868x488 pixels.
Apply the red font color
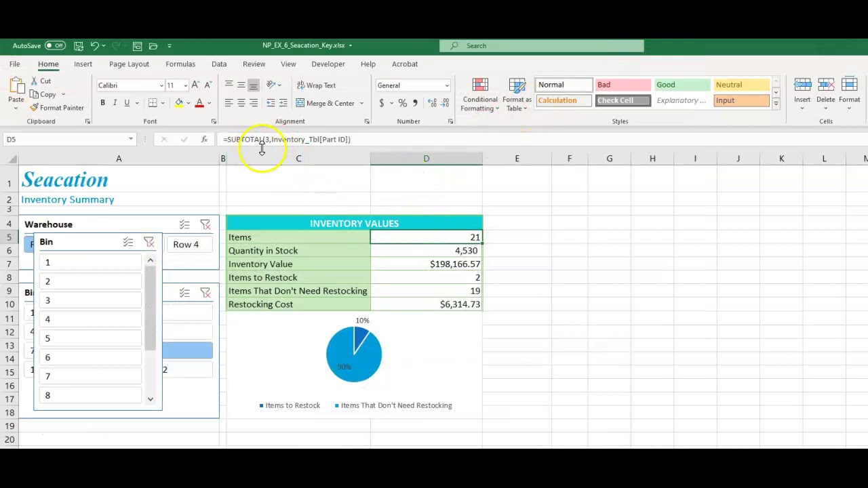[x=199, y=103]
